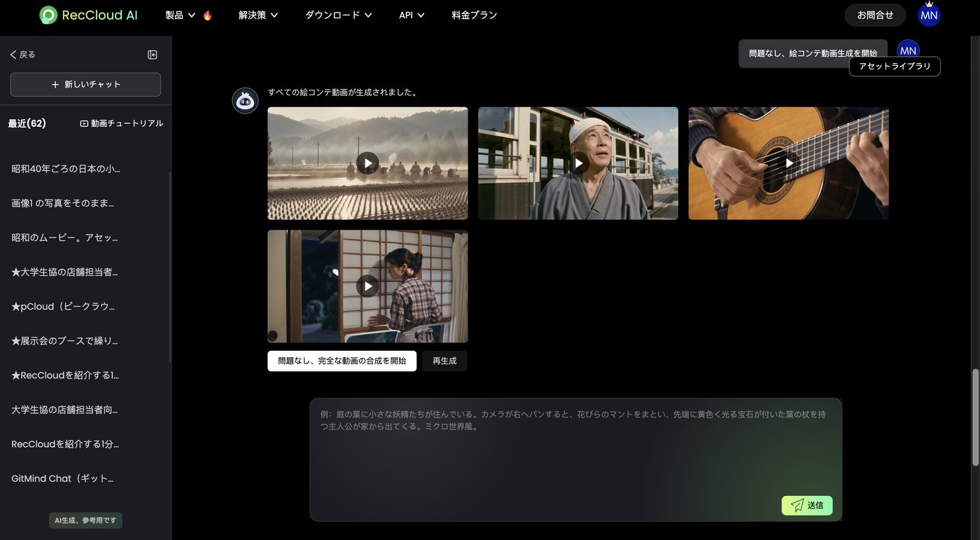Start a 新しいチャット
This screenshot has width=980, height=540.
[x=85, y=85]
